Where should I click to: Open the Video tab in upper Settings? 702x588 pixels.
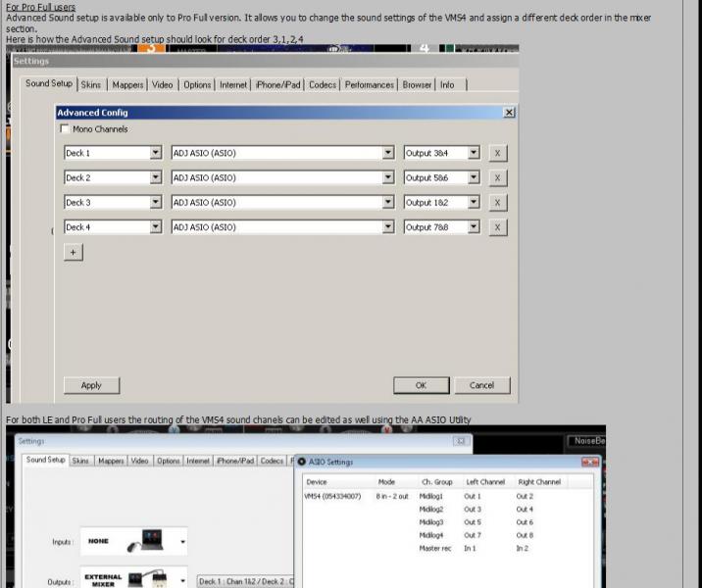coord(162,85)
